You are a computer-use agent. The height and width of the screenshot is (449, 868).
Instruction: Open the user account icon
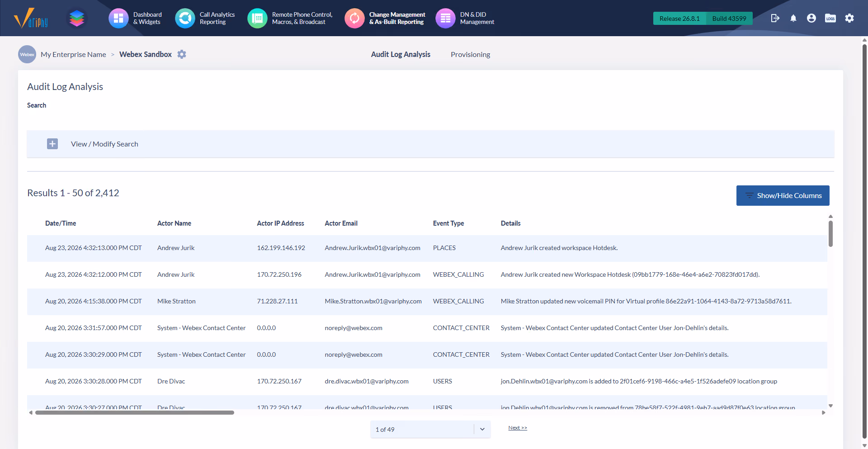[811, 18]
